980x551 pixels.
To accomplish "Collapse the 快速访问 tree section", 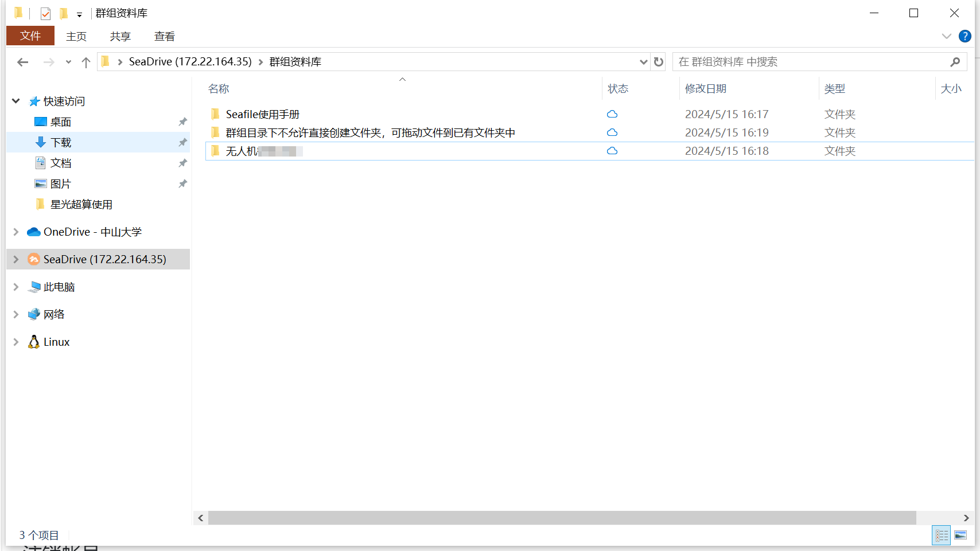I will tap(16, 101).
